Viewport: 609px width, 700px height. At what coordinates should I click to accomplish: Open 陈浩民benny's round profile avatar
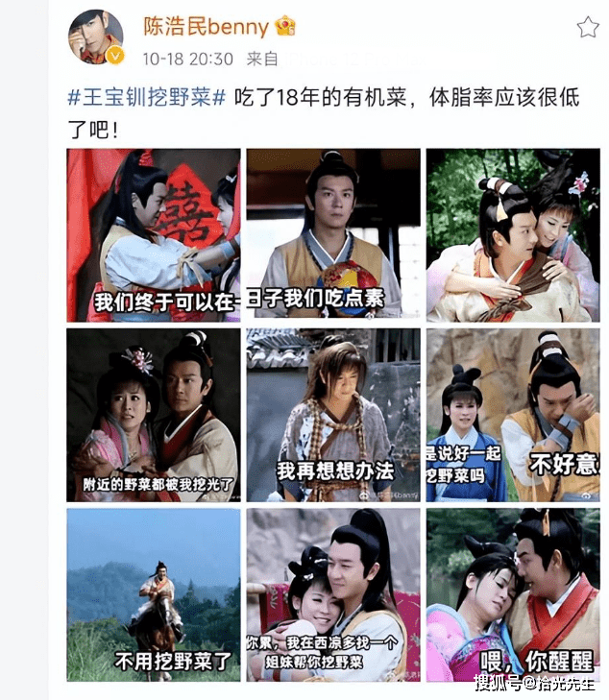95,37
